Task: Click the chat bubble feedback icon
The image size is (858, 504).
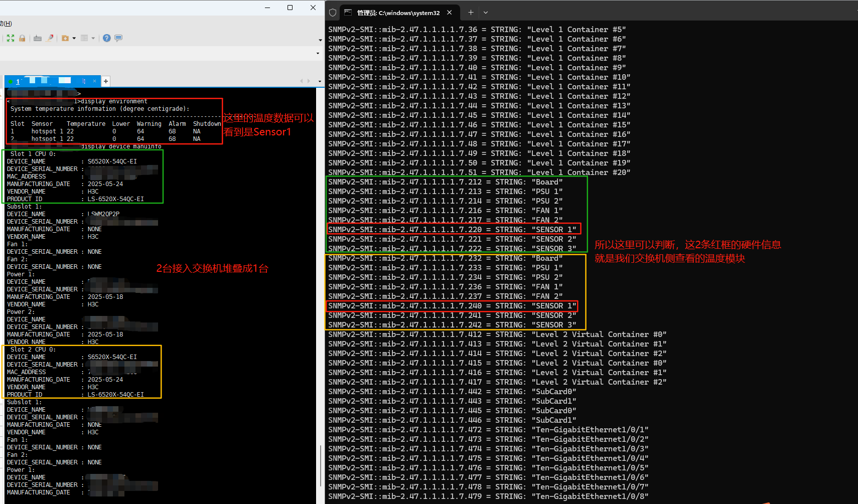Action: (118, 38)
